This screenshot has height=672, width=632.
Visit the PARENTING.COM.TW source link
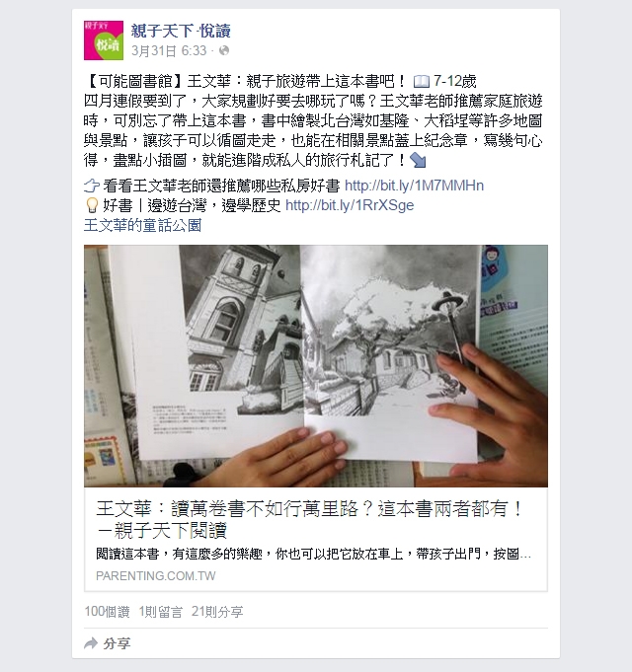[x=156, y=575]
